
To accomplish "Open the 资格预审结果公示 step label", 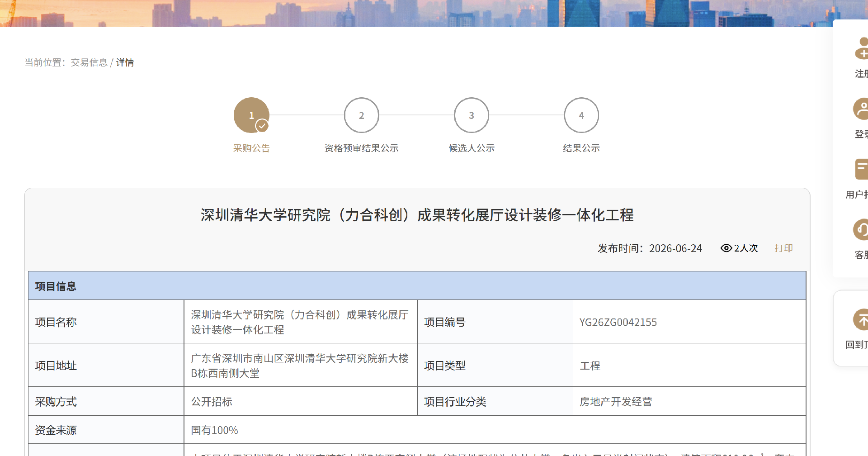I will coord(361,148).
